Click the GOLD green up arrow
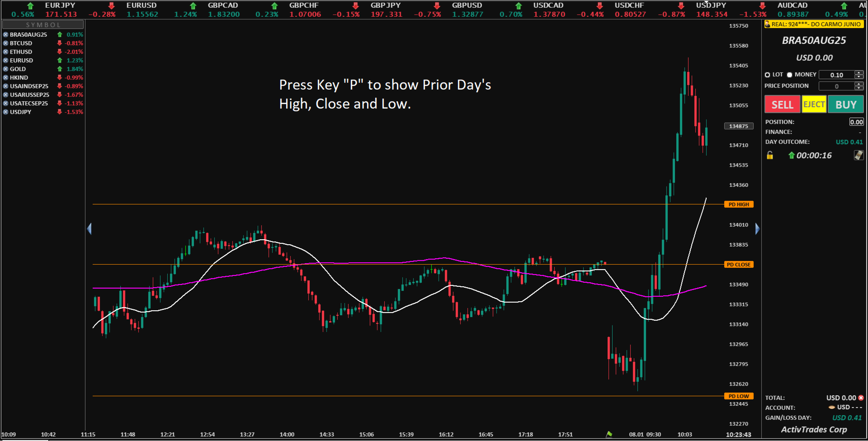 pyautogui.click(x=60, y=69)
